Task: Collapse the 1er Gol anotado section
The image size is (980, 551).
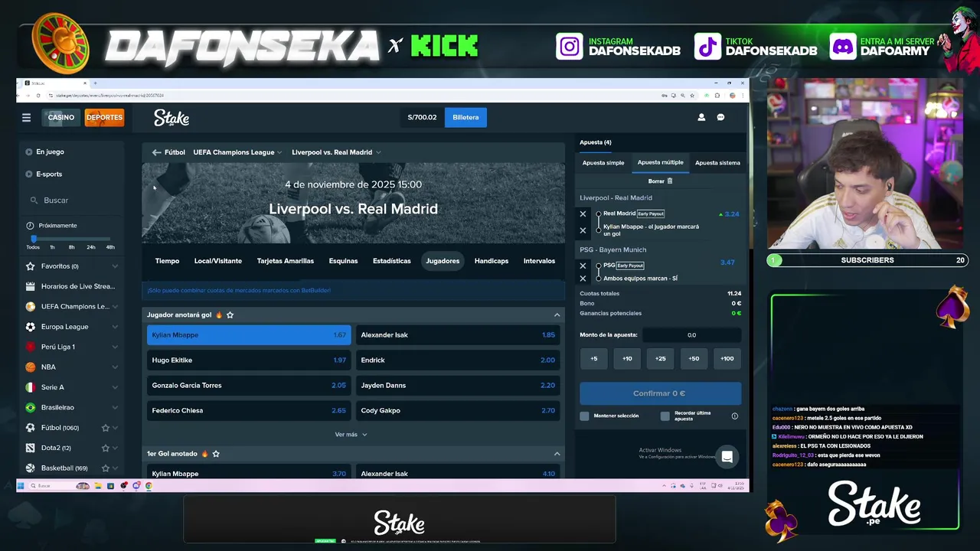Action: [x=557, y=454]
